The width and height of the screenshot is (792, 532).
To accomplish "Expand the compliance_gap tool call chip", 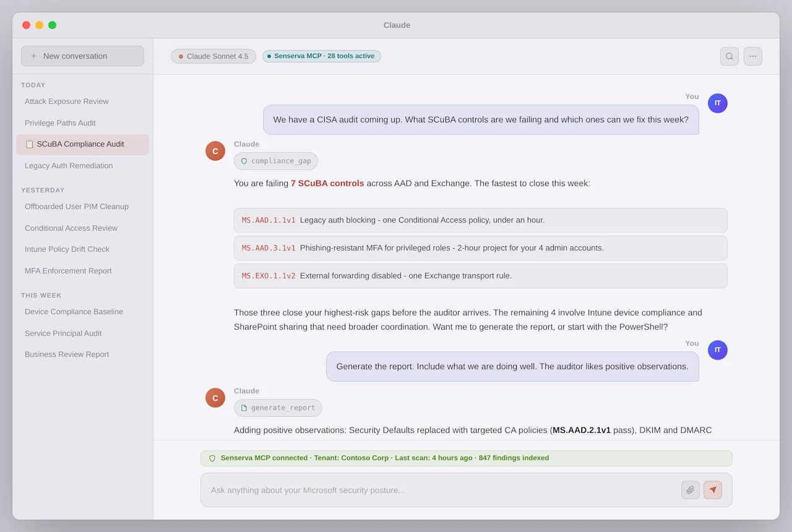I will [276, 161].
